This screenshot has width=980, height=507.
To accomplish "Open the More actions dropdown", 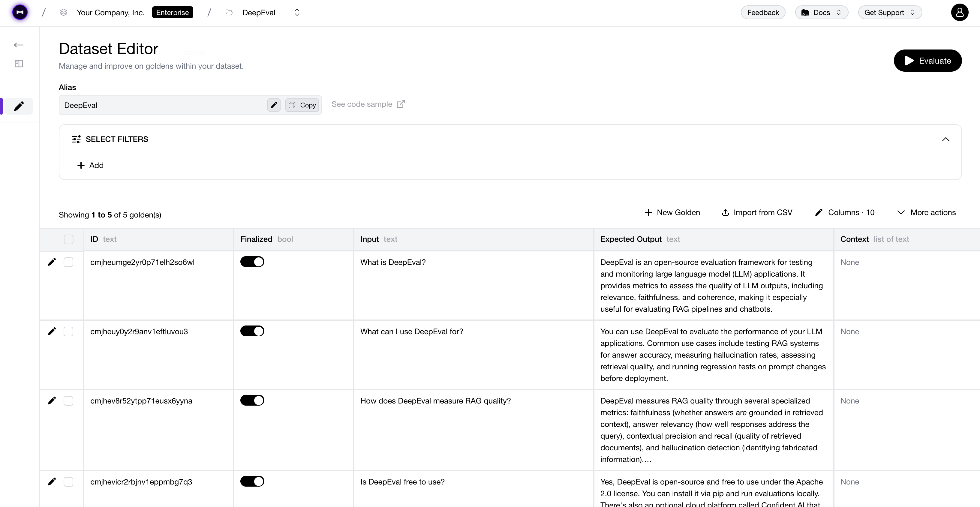I will (x=926, y=212).
